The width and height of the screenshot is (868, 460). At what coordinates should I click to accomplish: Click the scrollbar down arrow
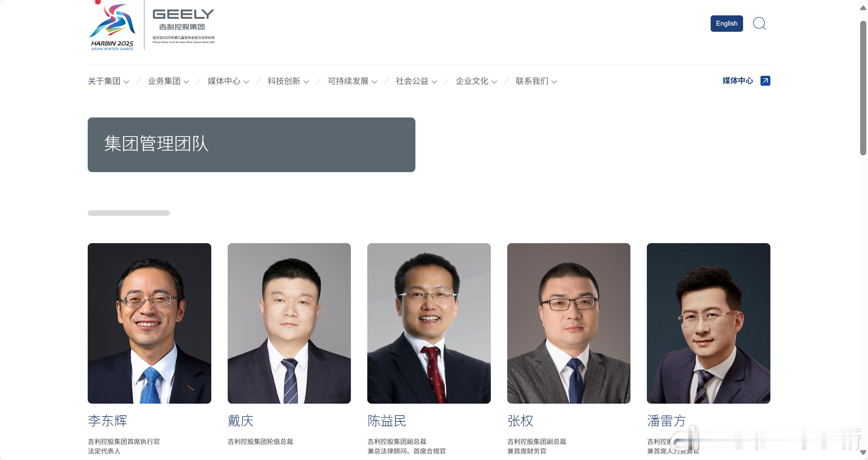pos(863,452)
